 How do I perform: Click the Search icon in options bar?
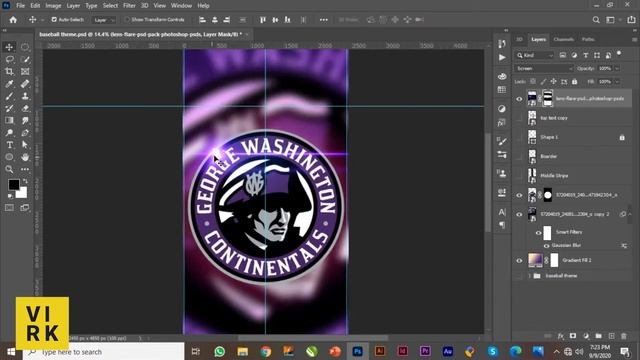pos(596,20)
